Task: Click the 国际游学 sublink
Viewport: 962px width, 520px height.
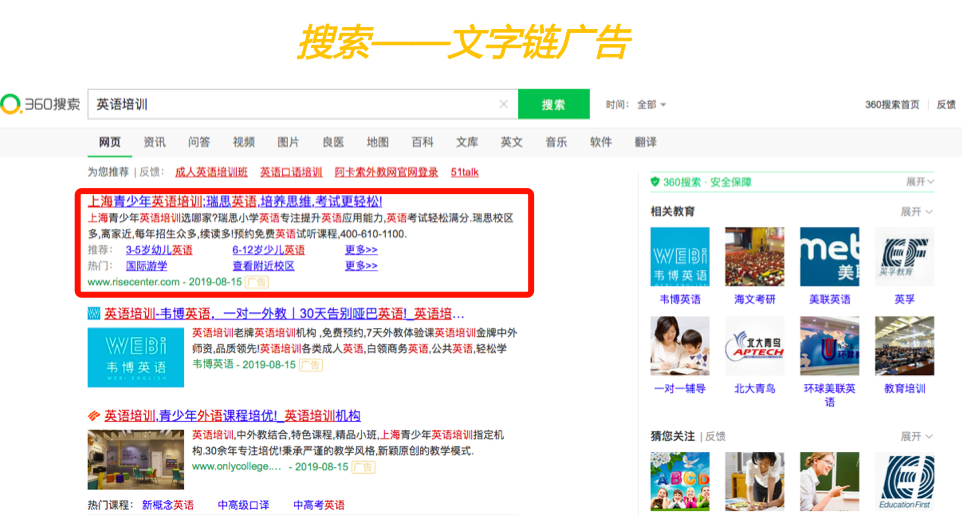Action: (146, 266)
